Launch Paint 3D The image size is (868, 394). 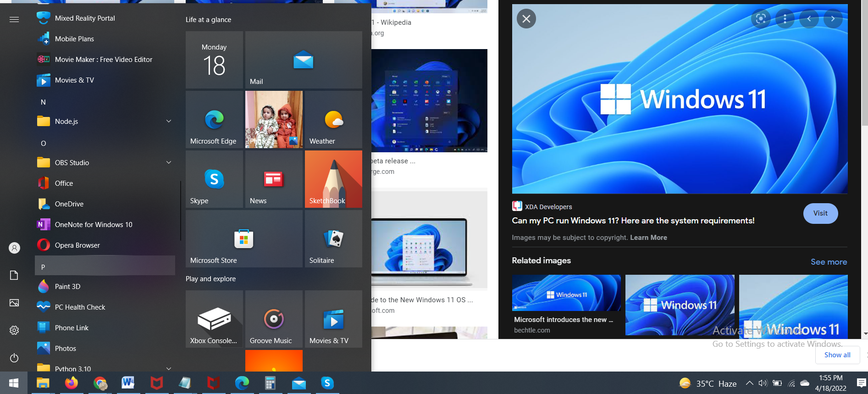point(105,287)
